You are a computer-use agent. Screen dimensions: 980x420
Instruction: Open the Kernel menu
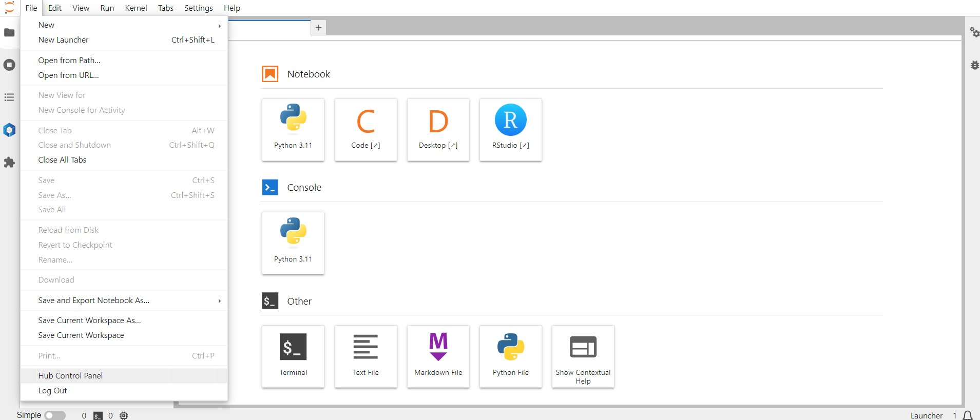coord(136,8)
